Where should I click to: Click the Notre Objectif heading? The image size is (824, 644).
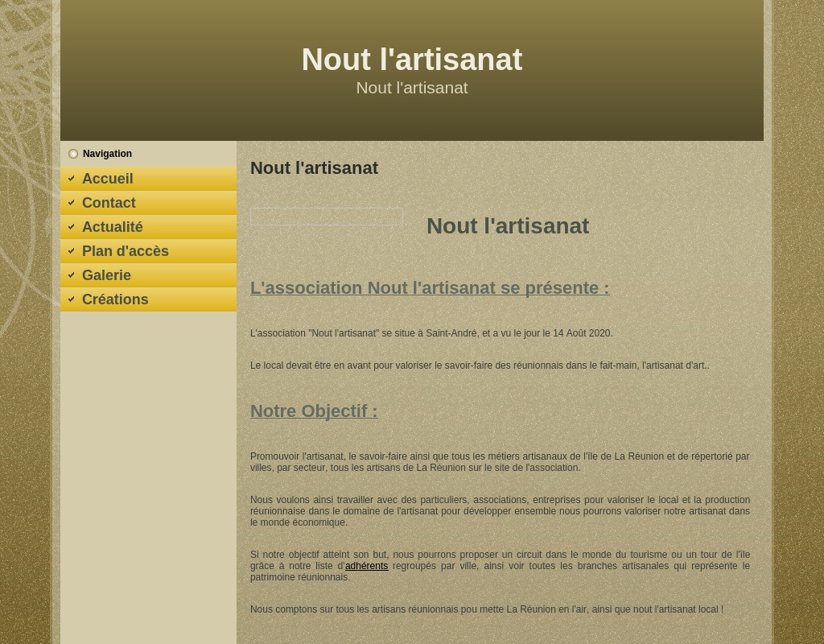314,411
